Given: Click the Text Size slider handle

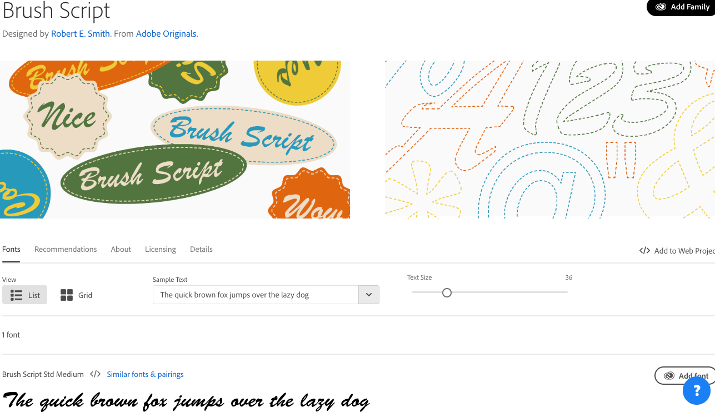Looking at the screenshot, I should 447,293.
